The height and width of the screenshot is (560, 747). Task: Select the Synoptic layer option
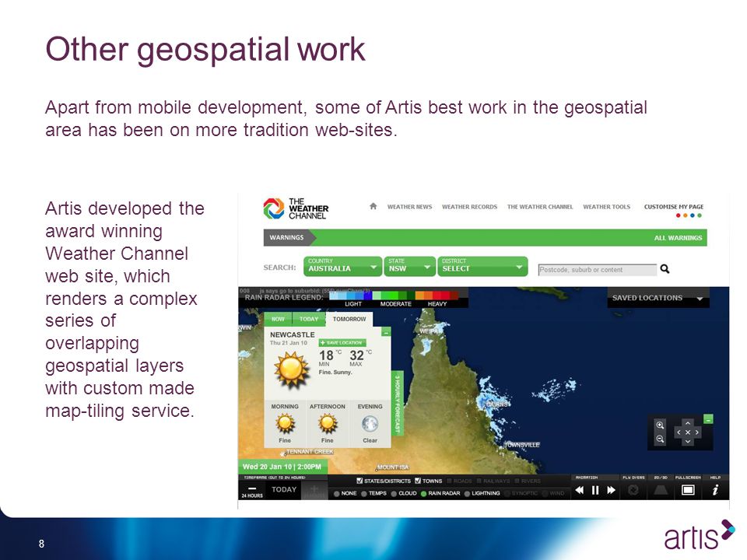(x=507, y=494)
